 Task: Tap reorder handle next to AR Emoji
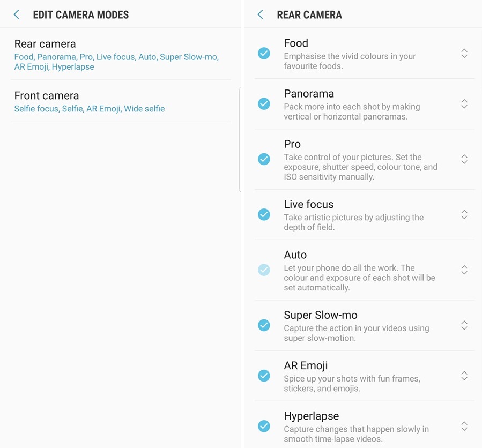pos(464,376)
